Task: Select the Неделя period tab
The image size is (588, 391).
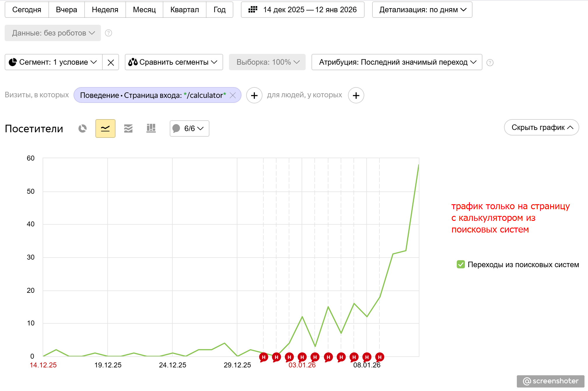Action: pyautogui.click(x=105, y=10)
